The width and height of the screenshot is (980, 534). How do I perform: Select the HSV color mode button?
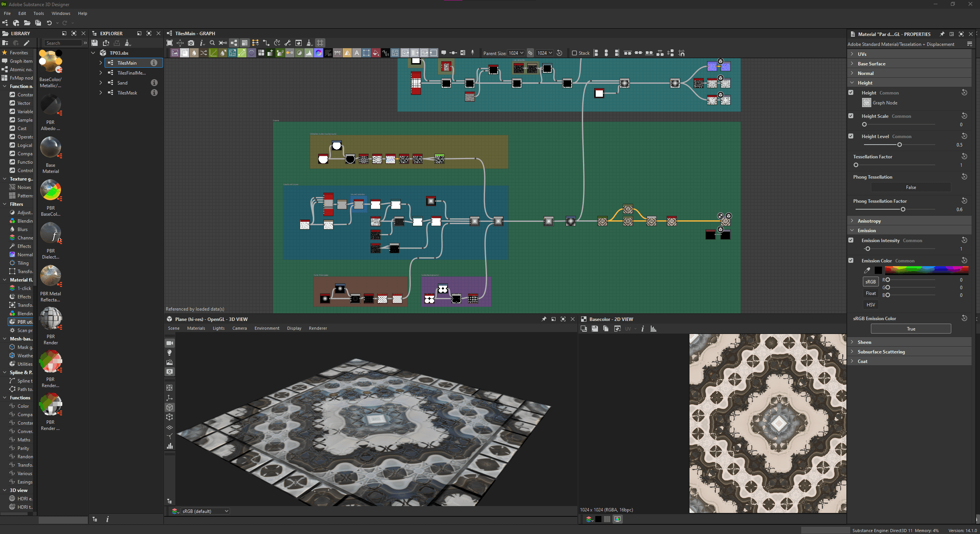click(x=871, y=305)
